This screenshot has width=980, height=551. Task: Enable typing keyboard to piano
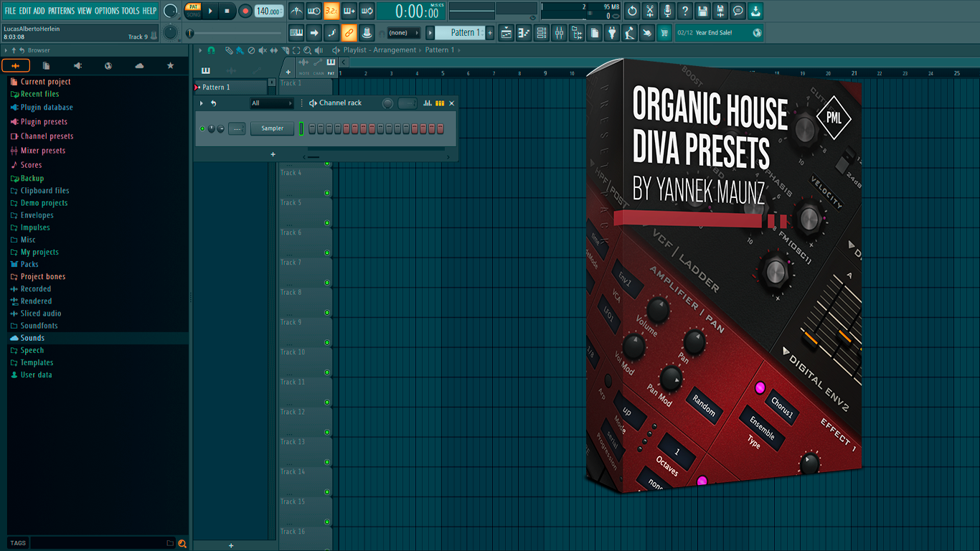[x=296, y=32]
